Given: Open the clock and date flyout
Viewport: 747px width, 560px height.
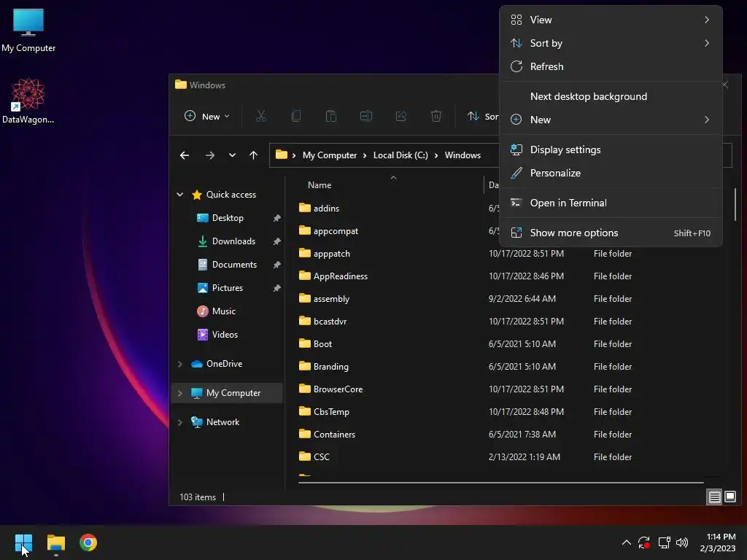Looking at the screenshot, I should pos(718,542).
